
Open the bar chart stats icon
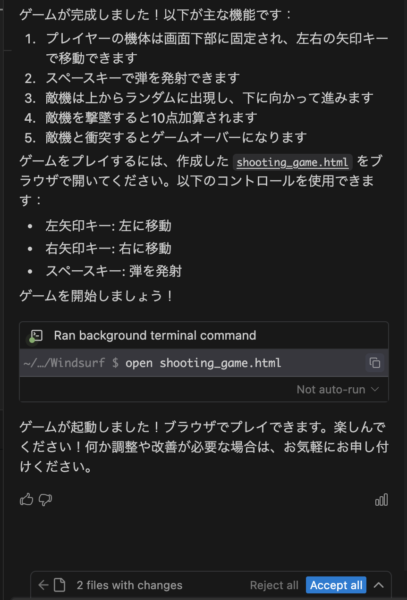[x=381, y=499]
